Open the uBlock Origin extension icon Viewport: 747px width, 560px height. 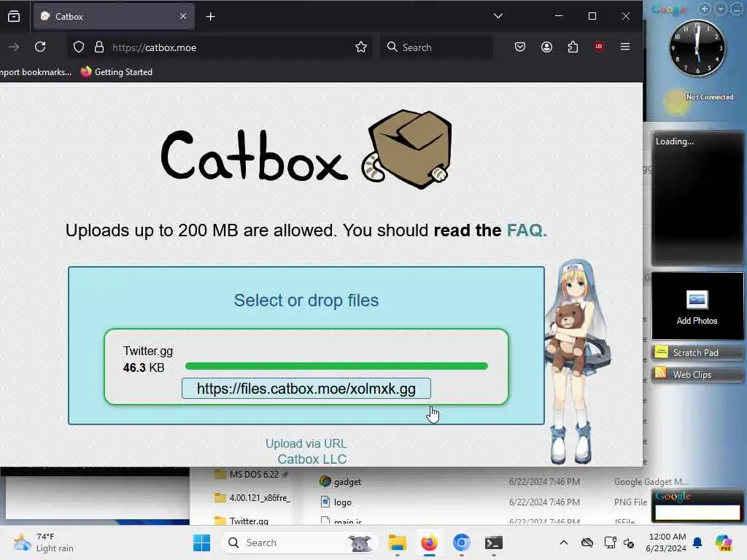click(599, 47)
